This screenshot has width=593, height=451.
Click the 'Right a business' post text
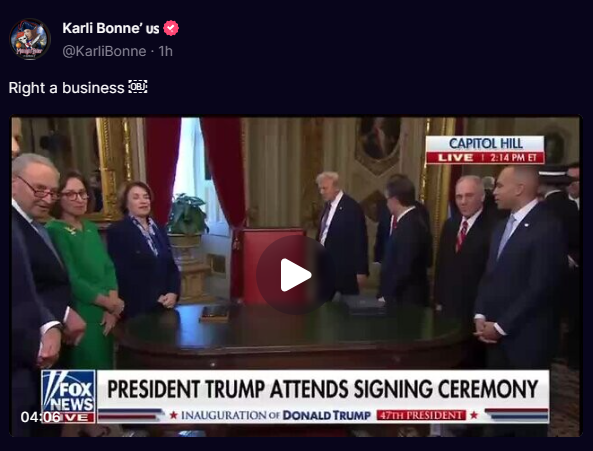coord(67,88)
